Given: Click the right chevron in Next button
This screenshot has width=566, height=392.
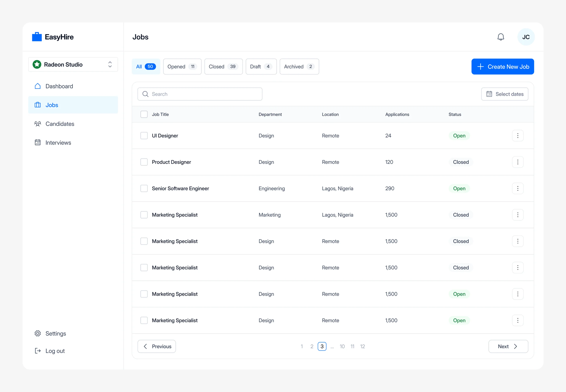Looking at the screenshot, I should coord(515,346).
